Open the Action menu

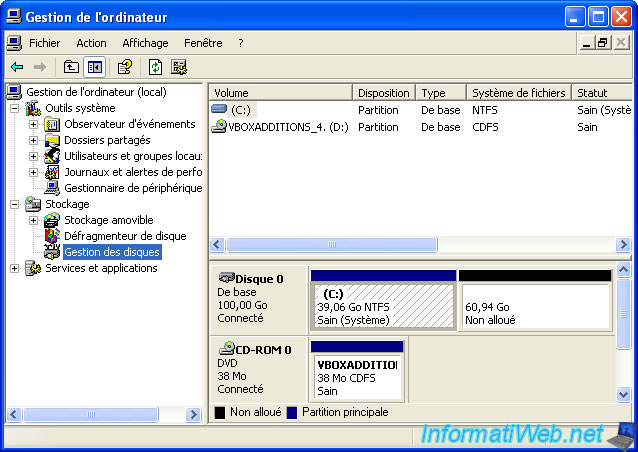pyautogui.click(x=91, y=43)
